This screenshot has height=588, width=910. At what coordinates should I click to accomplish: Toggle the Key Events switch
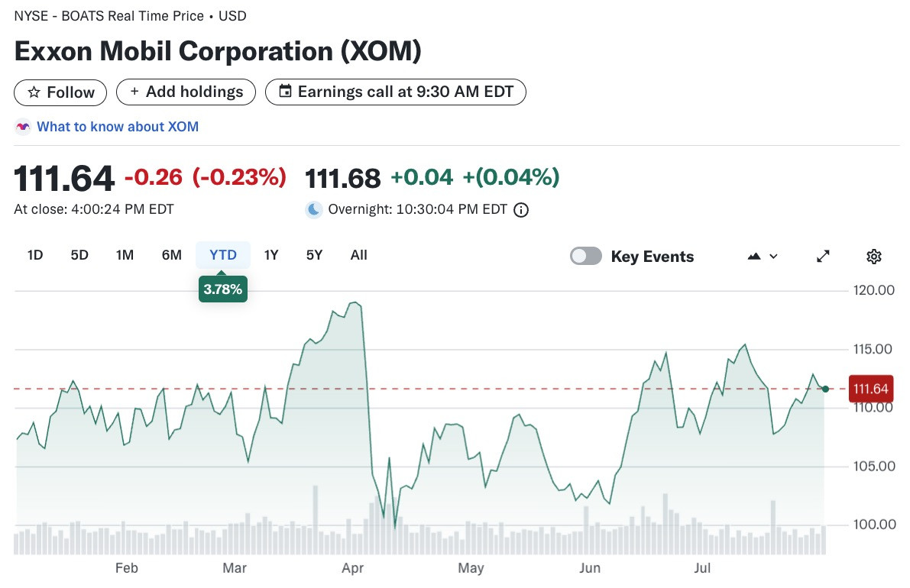click(x=586, y=256)
